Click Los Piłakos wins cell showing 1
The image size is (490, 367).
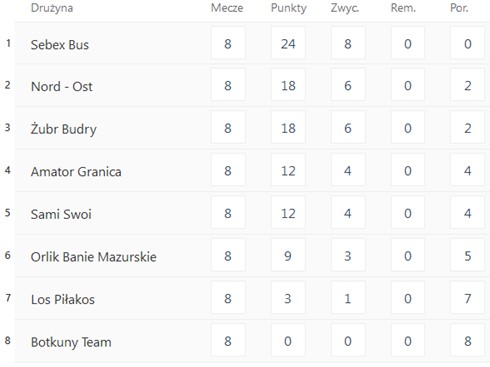[x=348, y=298]
